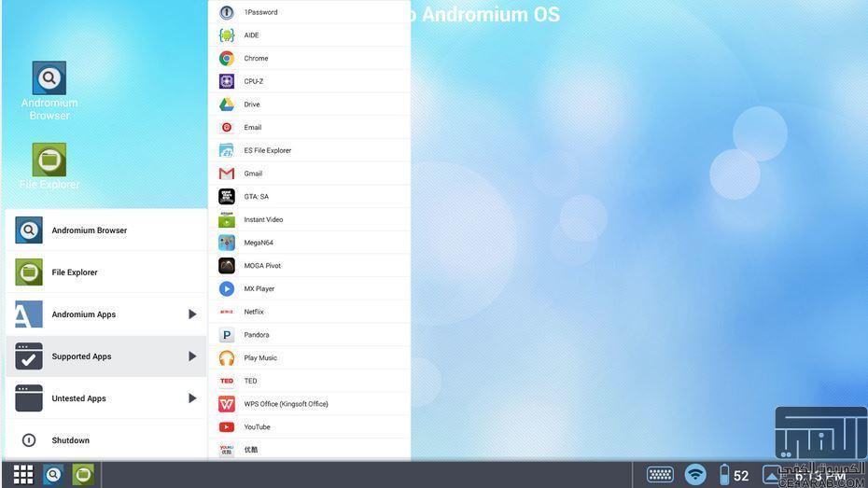Image resolution: width=868 pixels, height=488 pixels.
Task: Select the "Chrome" app name
Action: point(256,58)
